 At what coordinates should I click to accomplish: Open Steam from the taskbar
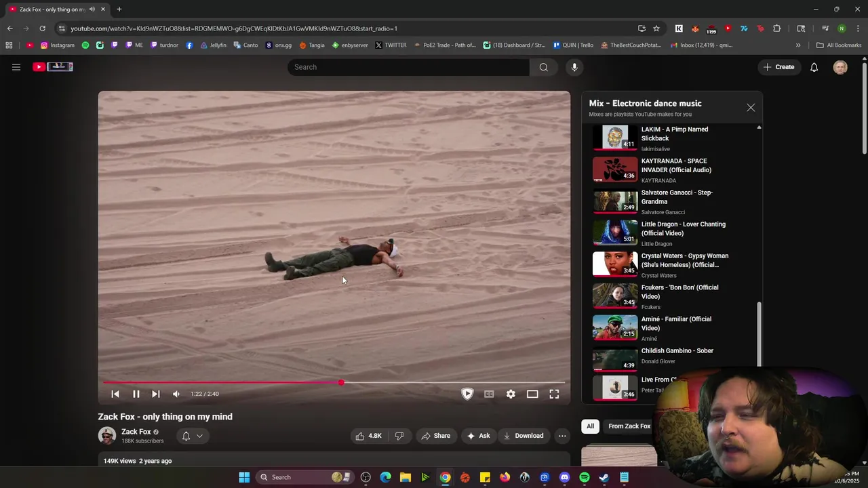tap(604, 477)
